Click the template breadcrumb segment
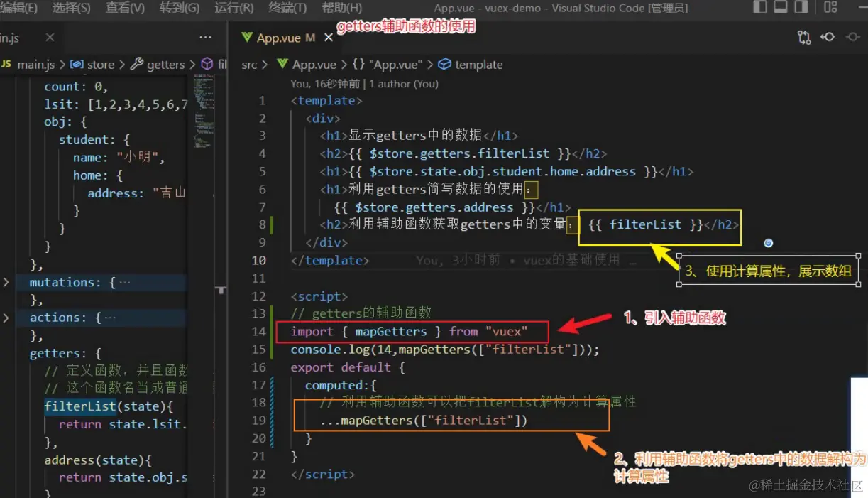This screenshot has height=498, width=868. pos(478,65)
